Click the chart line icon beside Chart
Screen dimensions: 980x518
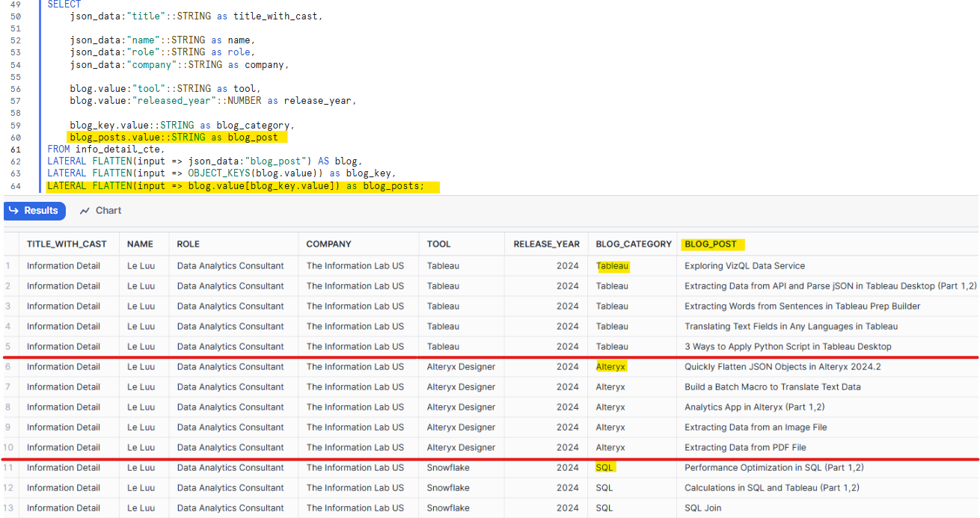85,211
